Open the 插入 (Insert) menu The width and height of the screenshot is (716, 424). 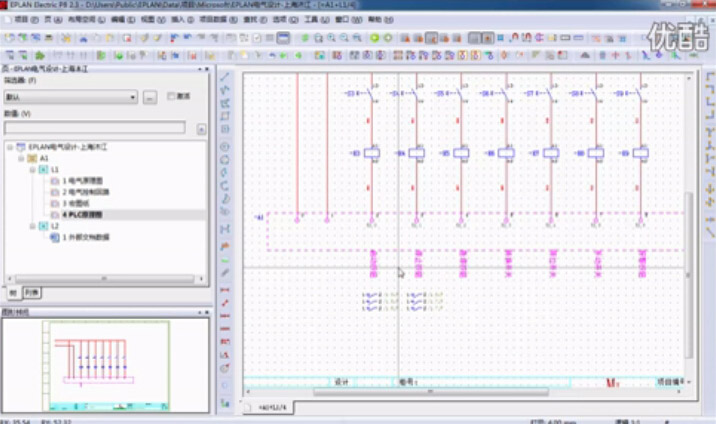[182, 20]
